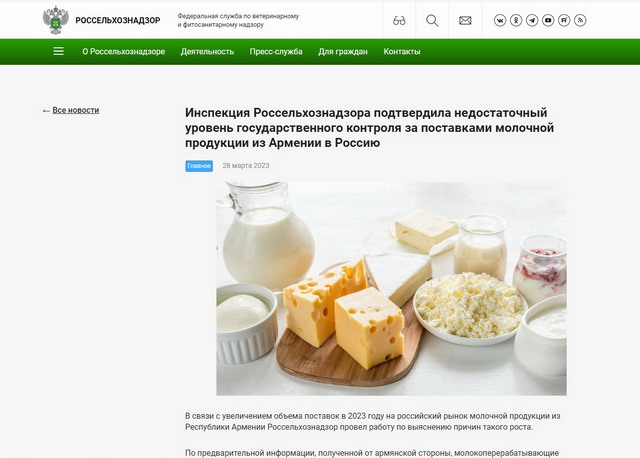Open the 'О Россельхознадзоре' menu
This screenshot has height=458, width=640.
pyautogui.click(x=124, y=51)
